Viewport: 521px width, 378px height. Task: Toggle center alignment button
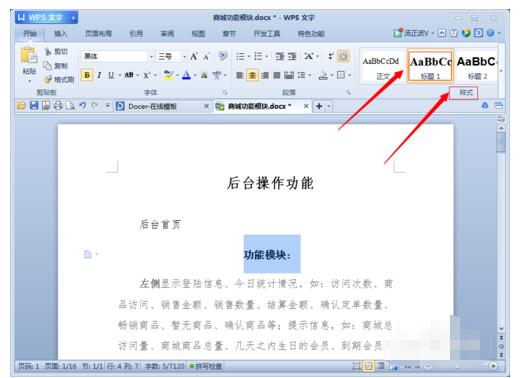252,75
